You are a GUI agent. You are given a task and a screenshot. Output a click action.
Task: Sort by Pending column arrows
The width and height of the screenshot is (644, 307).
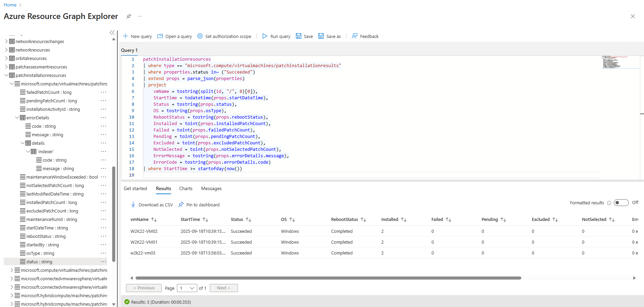click(x=503, y=220)
